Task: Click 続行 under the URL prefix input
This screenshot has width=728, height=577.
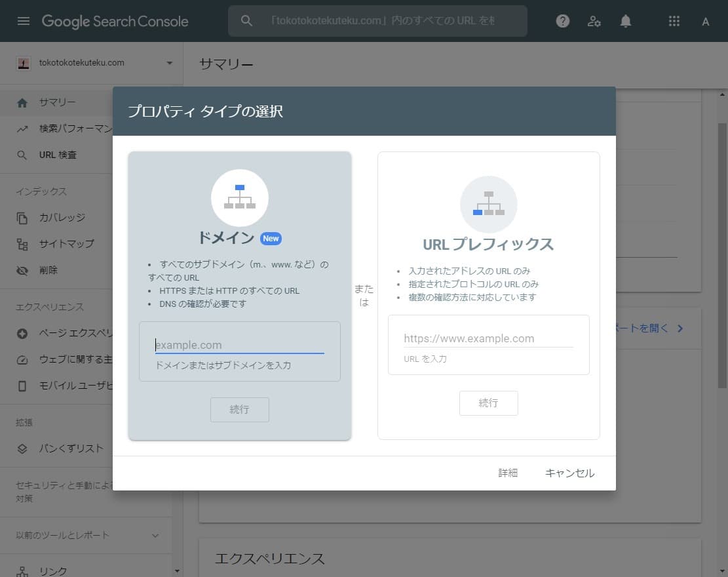Action: pos(488,403)
